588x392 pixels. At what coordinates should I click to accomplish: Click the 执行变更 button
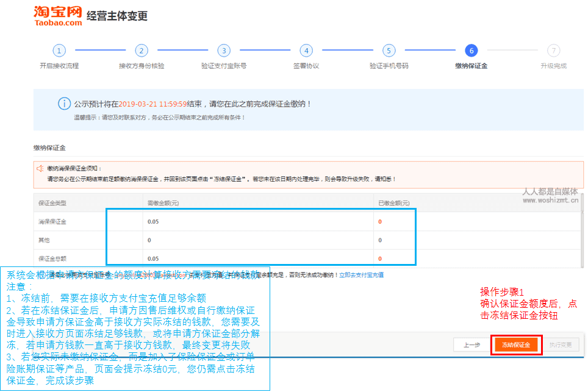[x=561, y=345]
